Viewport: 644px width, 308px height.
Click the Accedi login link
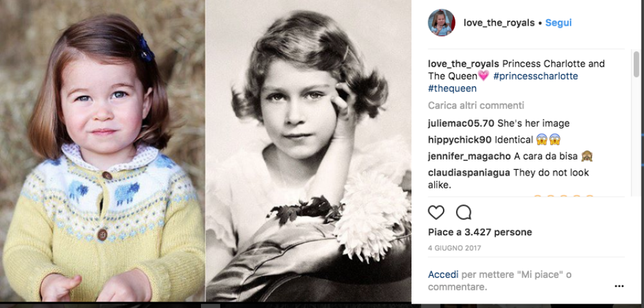click(444, 275)
